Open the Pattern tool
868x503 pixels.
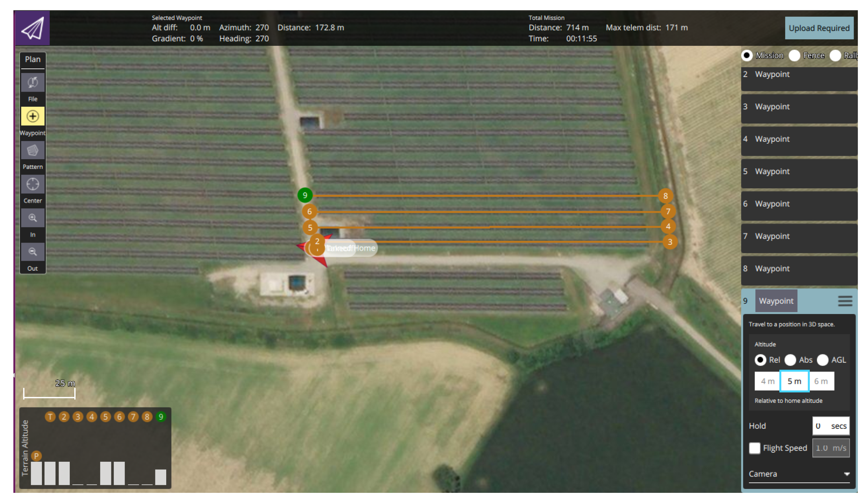[x=33, y=150]
